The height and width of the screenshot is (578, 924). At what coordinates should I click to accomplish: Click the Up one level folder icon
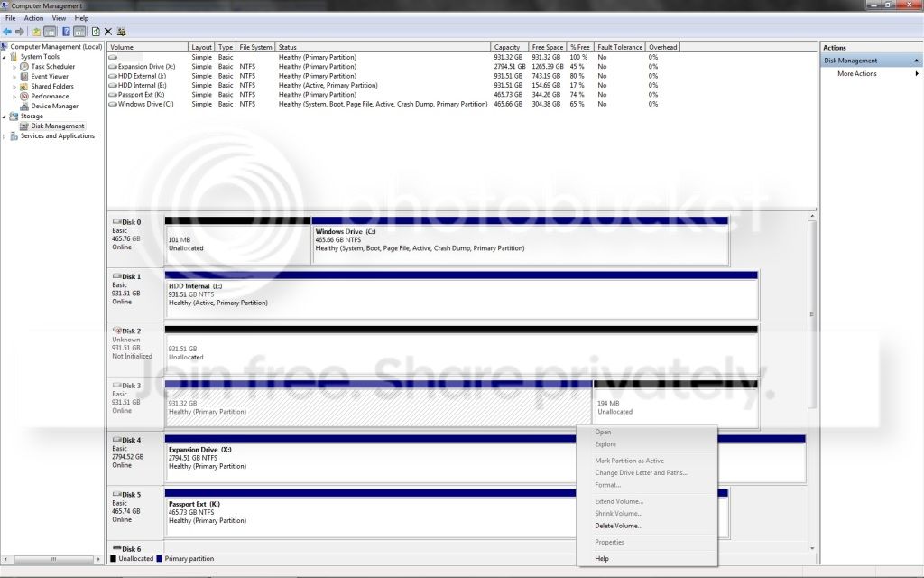coord(36,32)
